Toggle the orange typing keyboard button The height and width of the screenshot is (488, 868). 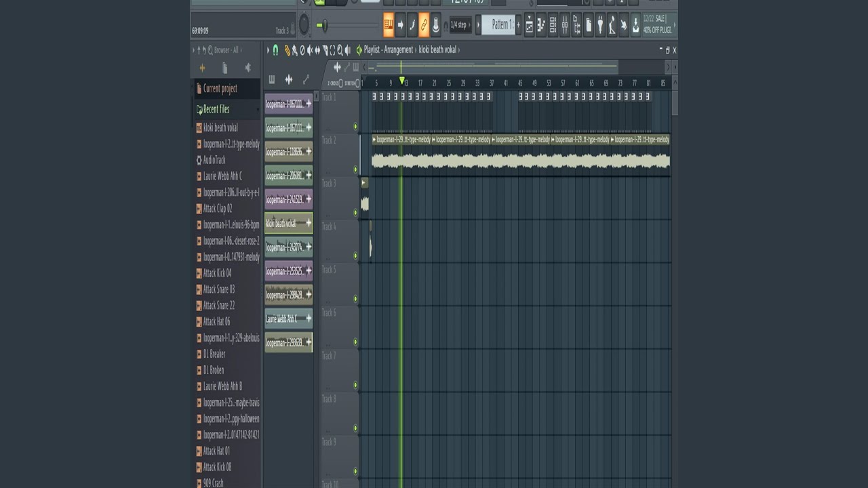tap(389, 25)
